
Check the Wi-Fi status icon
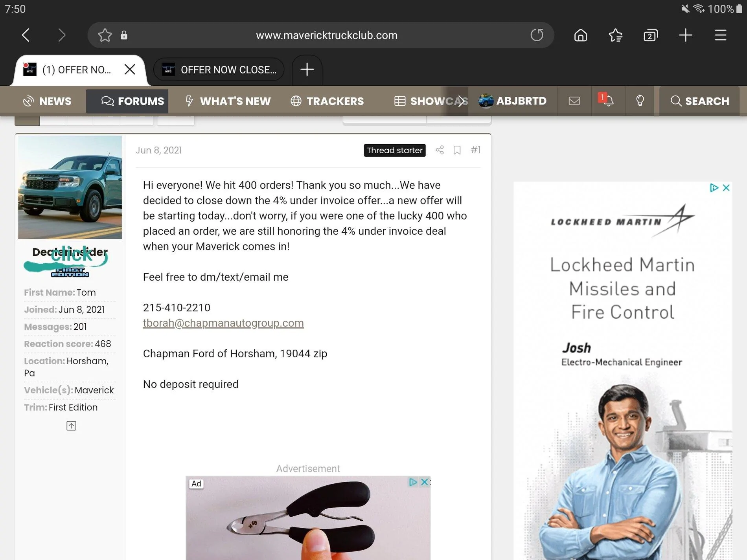699,9
